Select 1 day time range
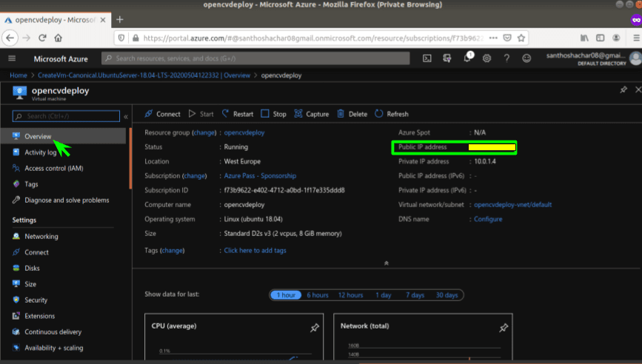This screenshot has height=364, width=642. [384, 295]
